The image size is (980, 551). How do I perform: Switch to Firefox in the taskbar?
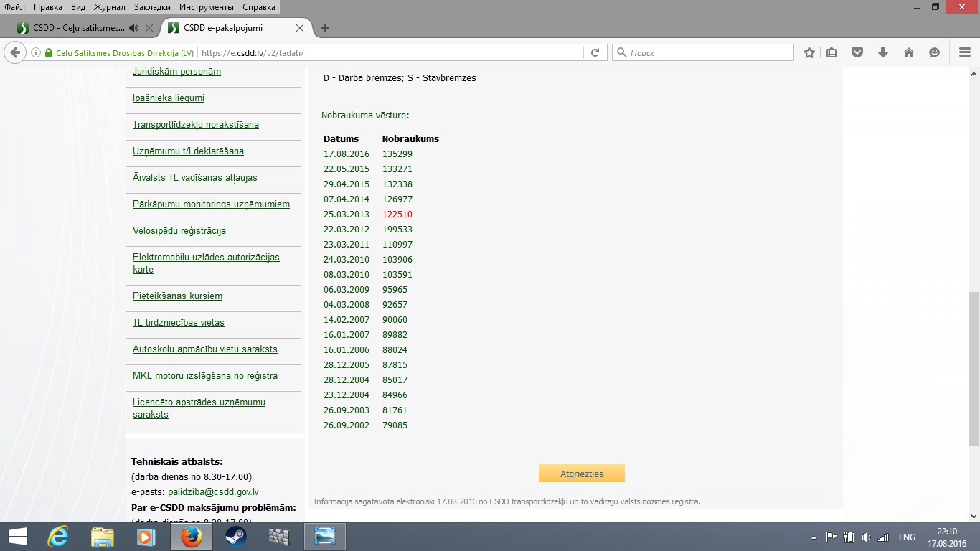[192, 537]
